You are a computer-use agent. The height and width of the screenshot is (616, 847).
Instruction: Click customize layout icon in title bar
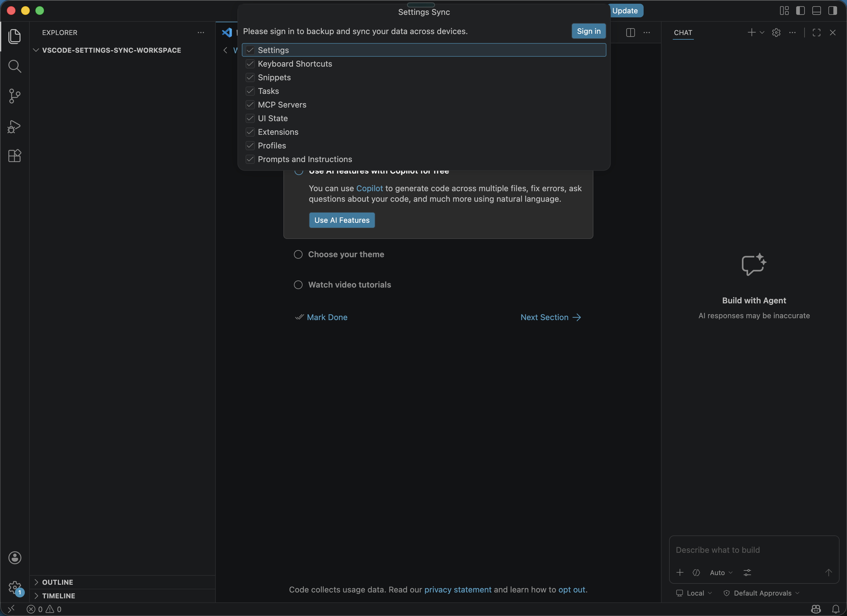pos(784,11)
